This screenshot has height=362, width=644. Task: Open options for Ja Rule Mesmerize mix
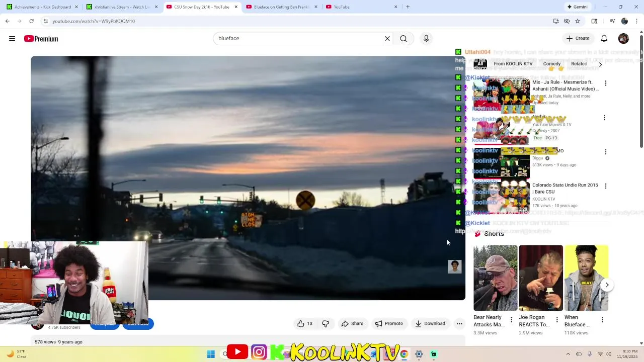coord(605,83)
